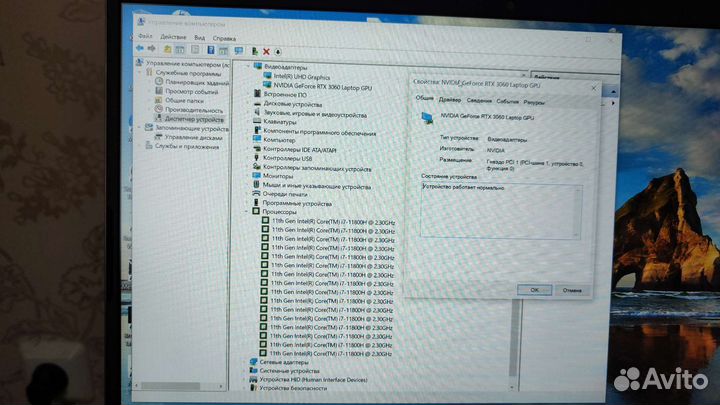Click the forward arrow toolbar icon

[152, 48]
